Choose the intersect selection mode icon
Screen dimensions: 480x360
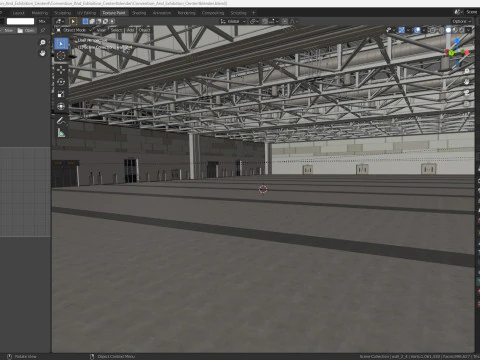point(112,21)
